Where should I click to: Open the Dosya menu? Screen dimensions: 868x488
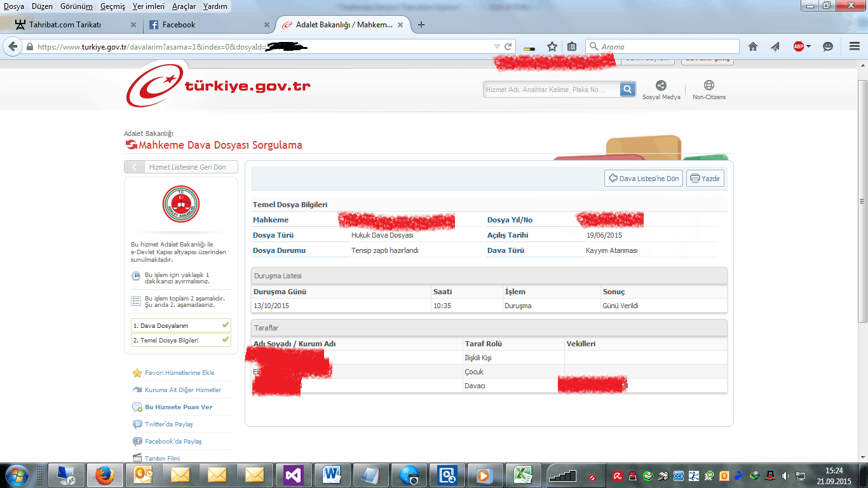tap(14, 6)
